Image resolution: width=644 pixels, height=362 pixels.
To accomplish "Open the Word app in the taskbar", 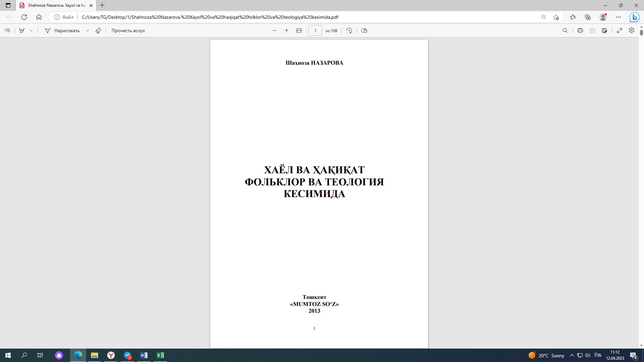I will 144,355.
